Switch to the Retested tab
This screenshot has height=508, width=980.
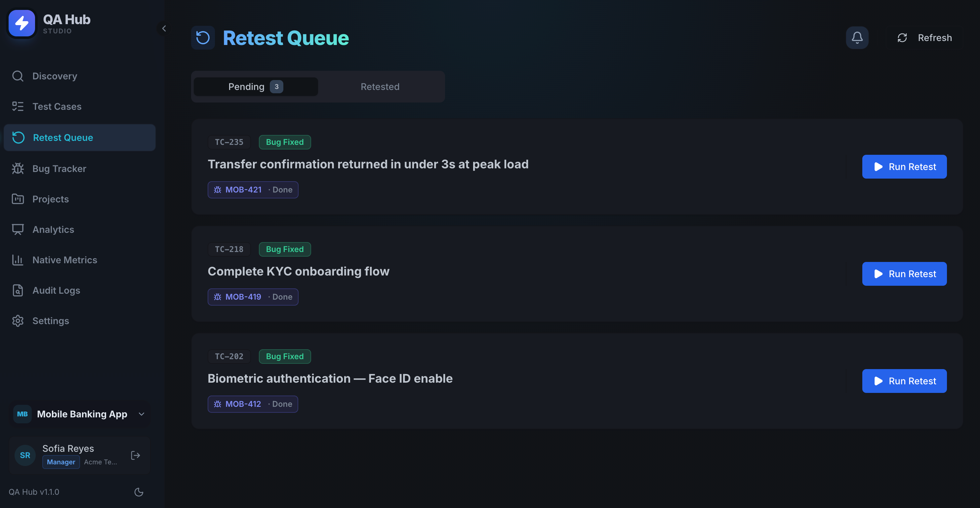tap(380, 87)
